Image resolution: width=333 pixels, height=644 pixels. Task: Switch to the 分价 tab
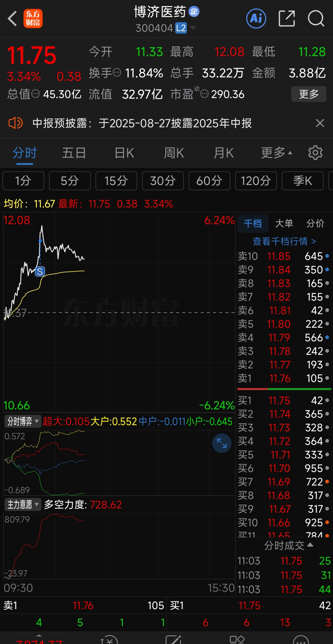315,223
